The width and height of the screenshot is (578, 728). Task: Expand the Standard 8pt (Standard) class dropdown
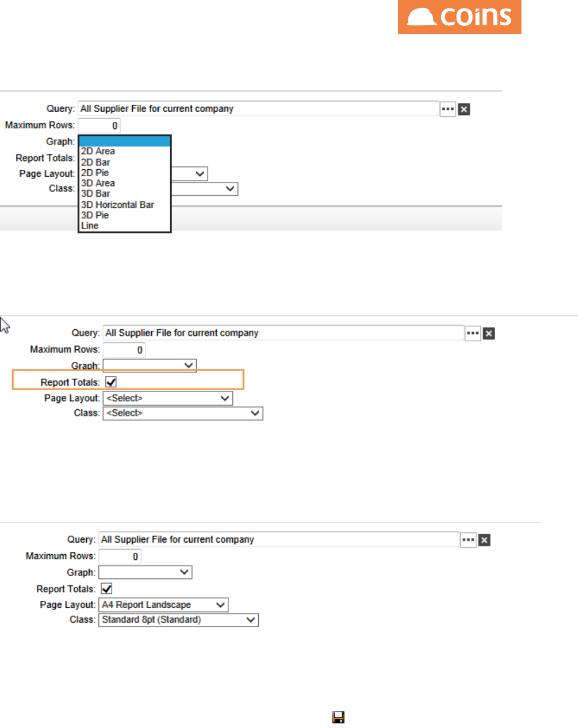point(178,620)
